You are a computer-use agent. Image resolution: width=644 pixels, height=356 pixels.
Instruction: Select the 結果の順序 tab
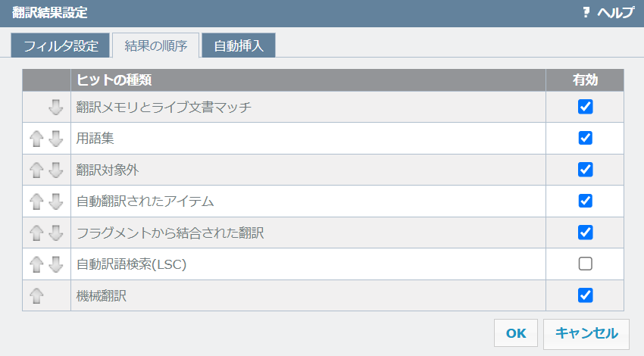(x=155, y=45)
